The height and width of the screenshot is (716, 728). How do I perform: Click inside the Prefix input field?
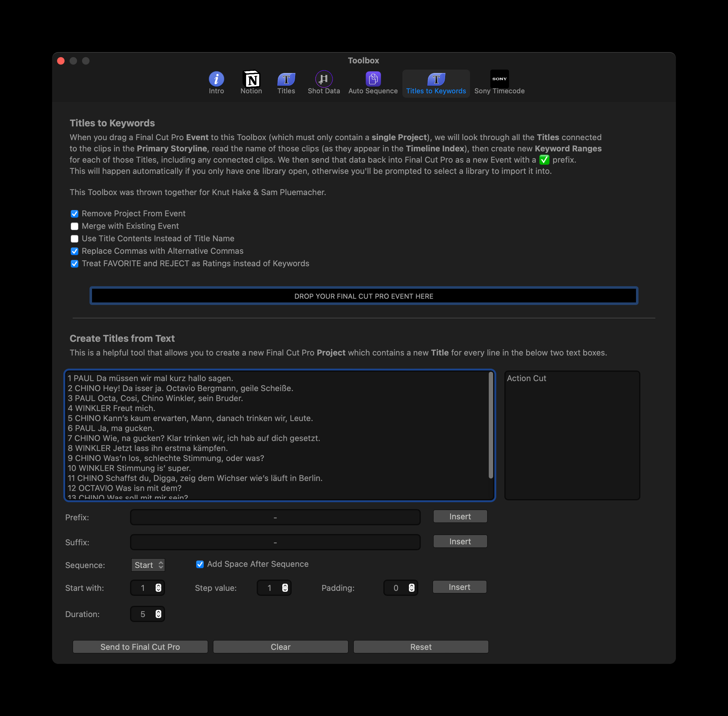275,517
